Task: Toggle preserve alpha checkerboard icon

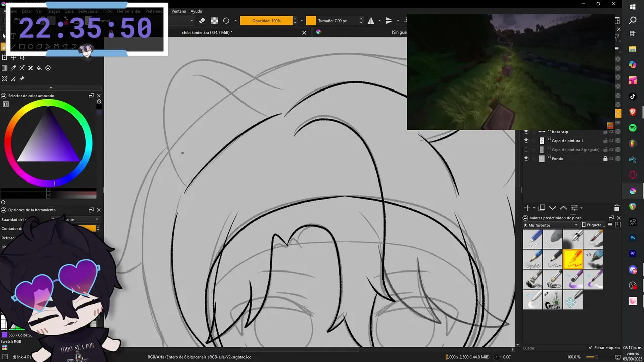Action: tap(214, 21)
